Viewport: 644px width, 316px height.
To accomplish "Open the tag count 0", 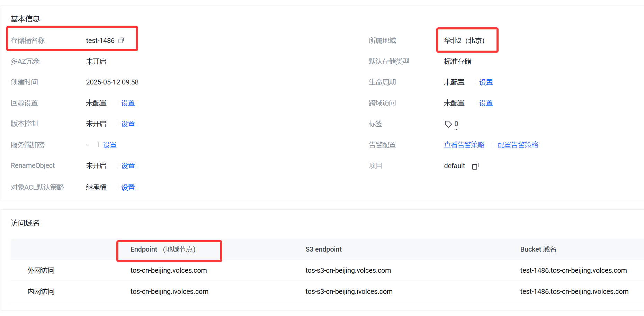I will pyautogui.click(x=456, y=124).
